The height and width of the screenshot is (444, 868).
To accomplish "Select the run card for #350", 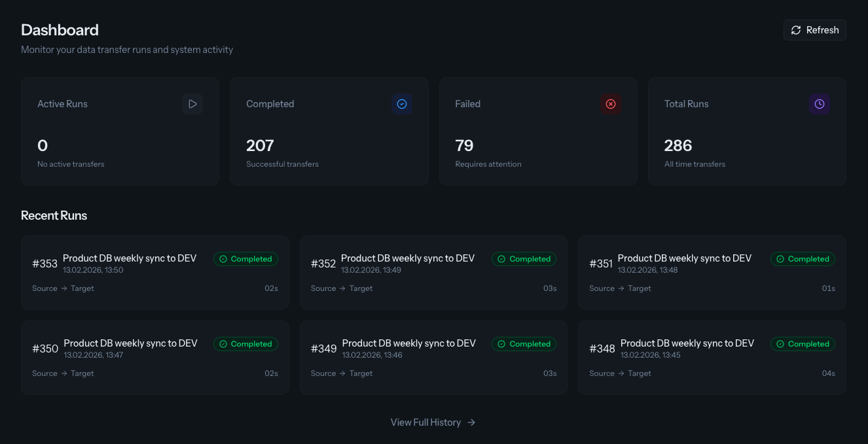I will click(155, 357).
